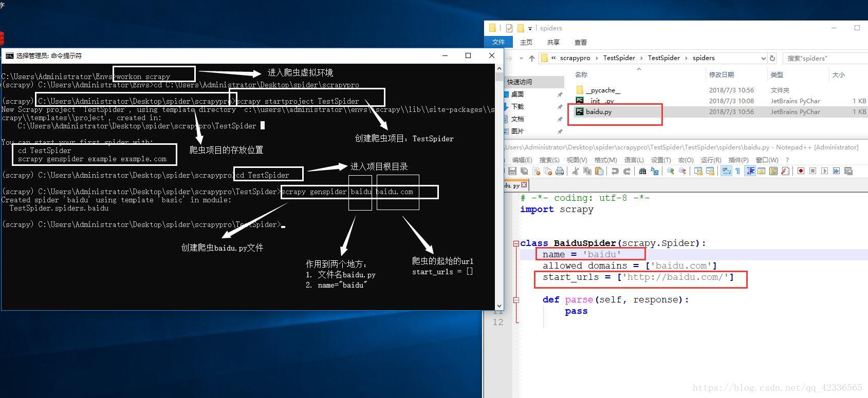Collapse the BaiduSpider class fold marker
Image resolution: width=868 pixels, height=398 pixels.
pos(516,243)
